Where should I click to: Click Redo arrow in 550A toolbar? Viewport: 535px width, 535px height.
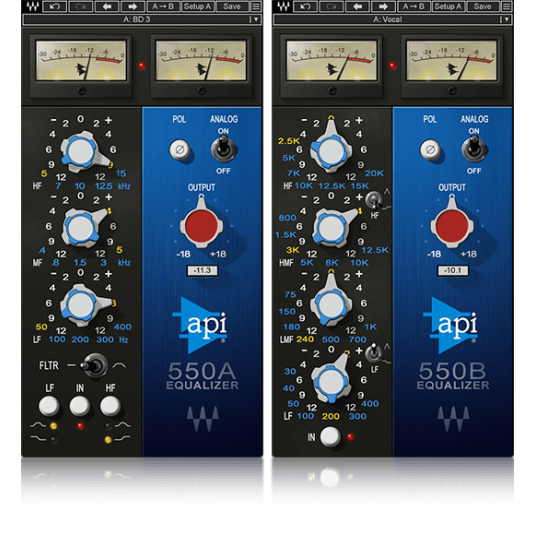tap(81, 6)
